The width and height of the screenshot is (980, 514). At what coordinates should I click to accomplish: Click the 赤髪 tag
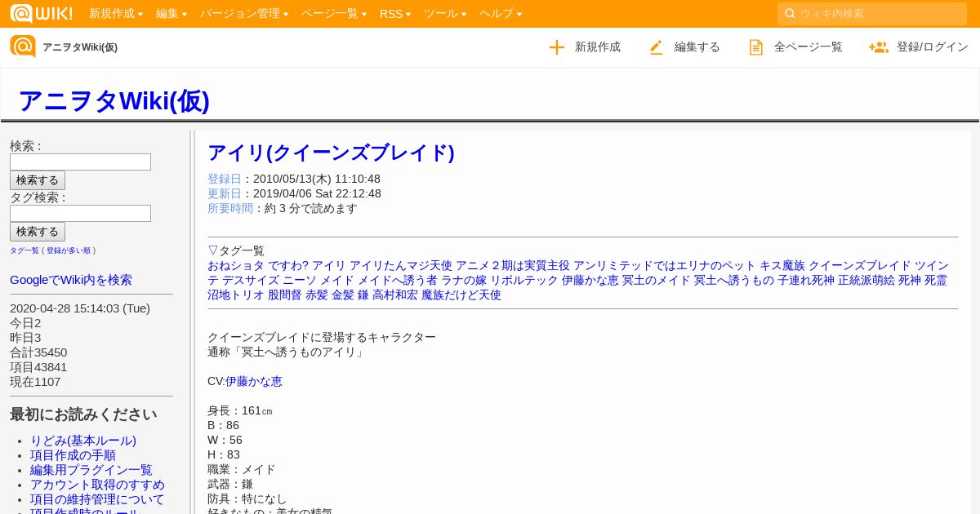point(317,295)
